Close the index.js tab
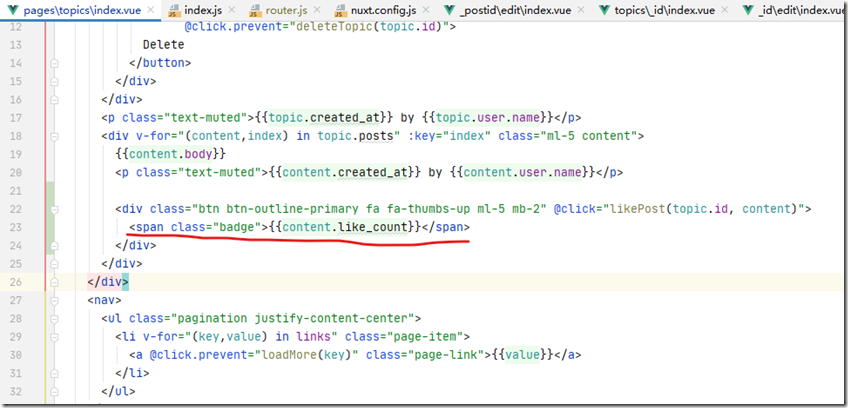Viewport: 848px width, 408px height. (231, 10)
